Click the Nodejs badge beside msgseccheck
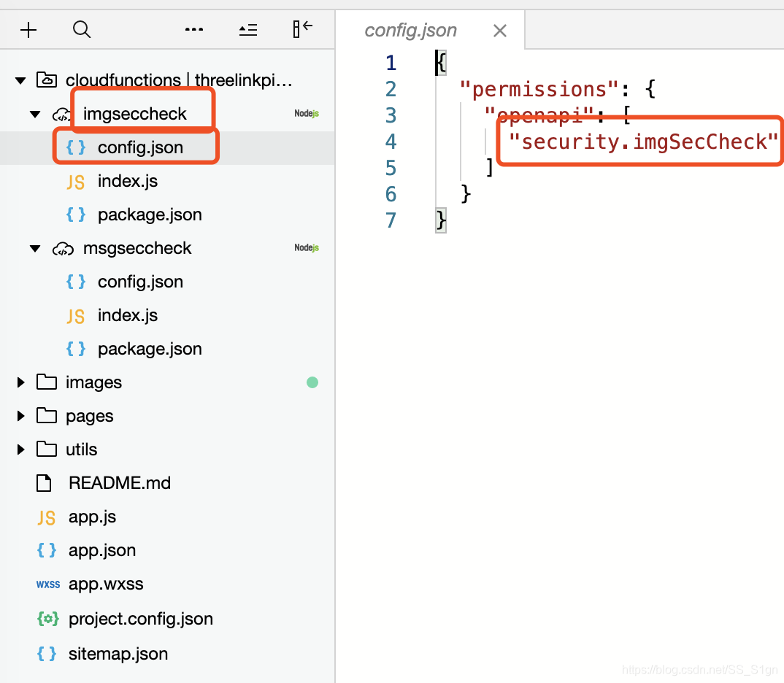Screen dimensions: 784x683 [x=307, y=248]
